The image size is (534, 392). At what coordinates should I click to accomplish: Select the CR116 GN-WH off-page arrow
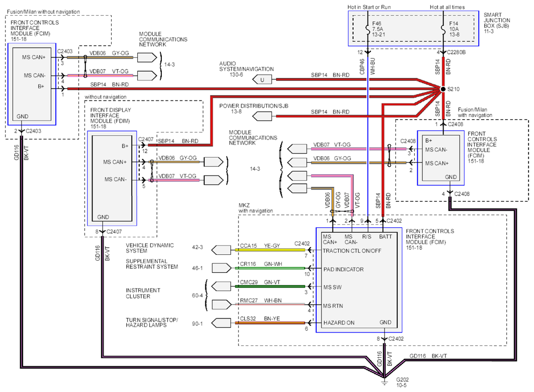pos(222,268)
